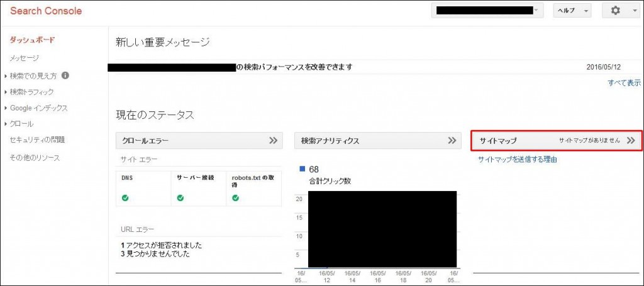Open the ヘルプ dropdown menu
Image resolution: width=644 pixels, height=286 pixels.
point(572,11)
